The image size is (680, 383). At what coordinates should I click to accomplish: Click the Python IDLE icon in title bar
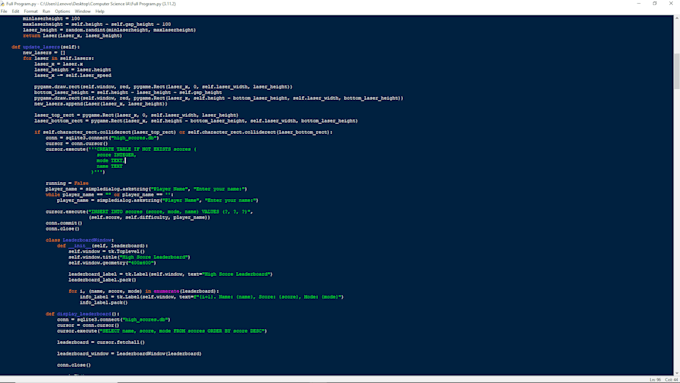pyautogui.click(x=3, y=3)
